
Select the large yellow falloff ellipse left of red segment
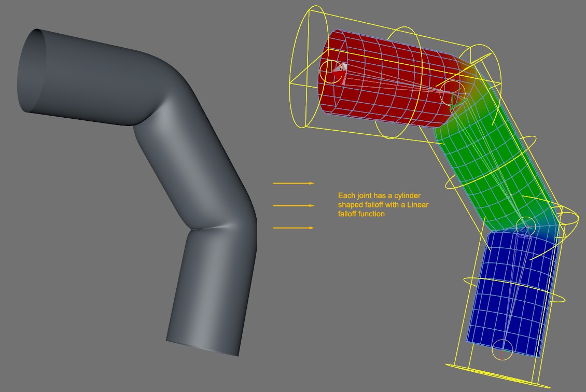pos(306,67)
